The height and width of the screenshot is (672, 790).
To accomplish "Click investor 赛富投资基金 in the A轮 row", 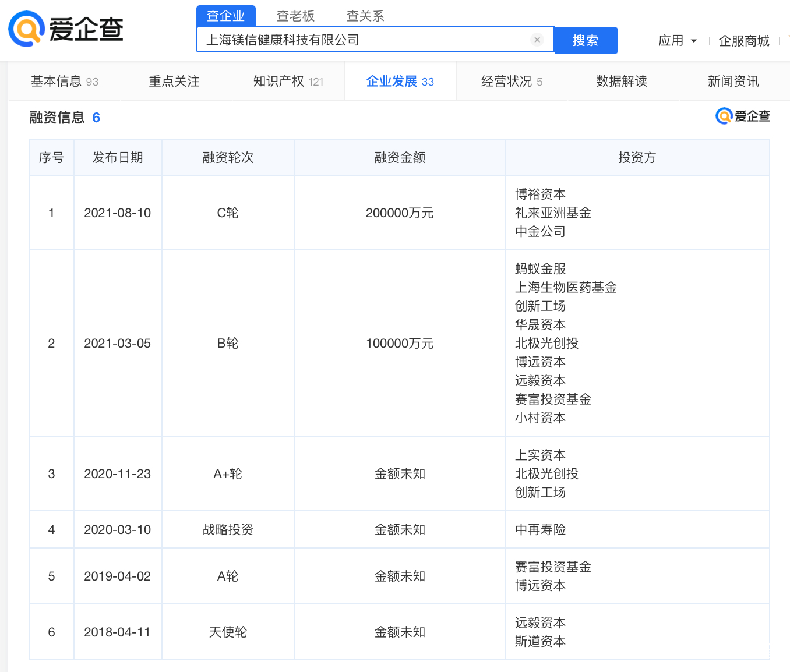I will [553, 567].
